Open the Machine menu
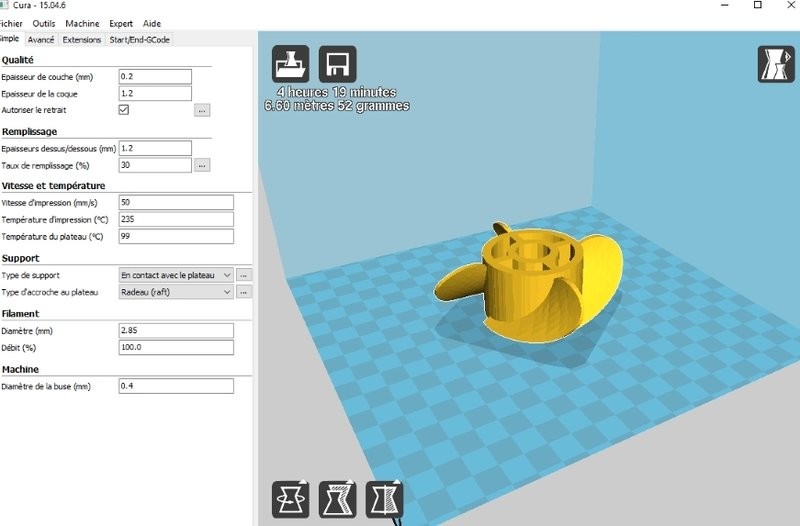800x526 pixels. (x=82, y=22)
